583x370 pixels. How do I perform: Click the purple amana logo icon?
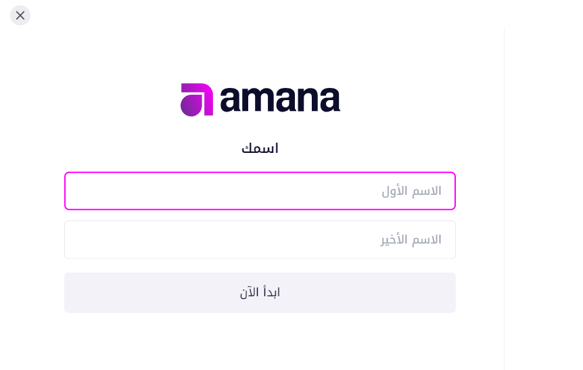click(197, 100)
